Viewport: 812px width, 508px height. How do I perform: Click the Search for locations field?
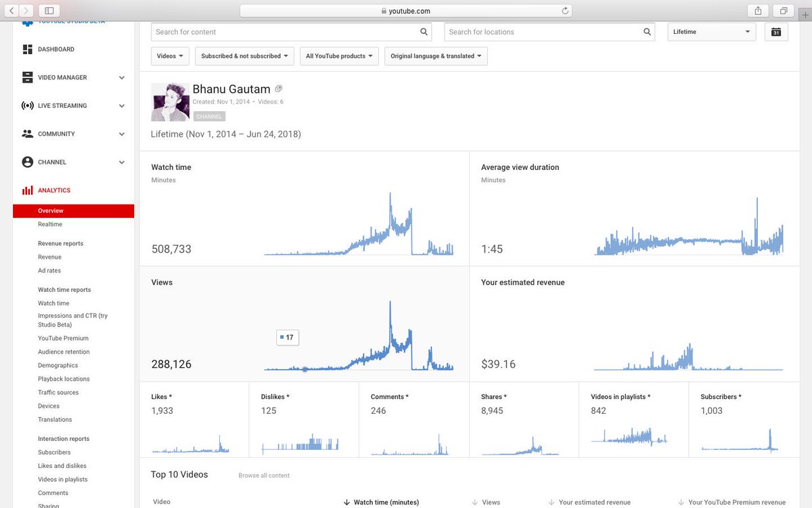[x=549, y=32]
